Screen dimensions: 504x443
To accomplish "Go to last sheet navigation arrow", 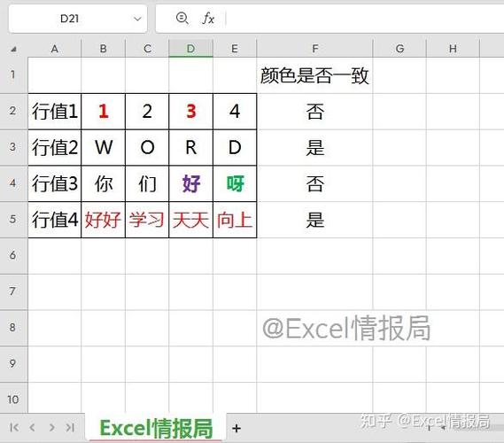I will (70, 427).
